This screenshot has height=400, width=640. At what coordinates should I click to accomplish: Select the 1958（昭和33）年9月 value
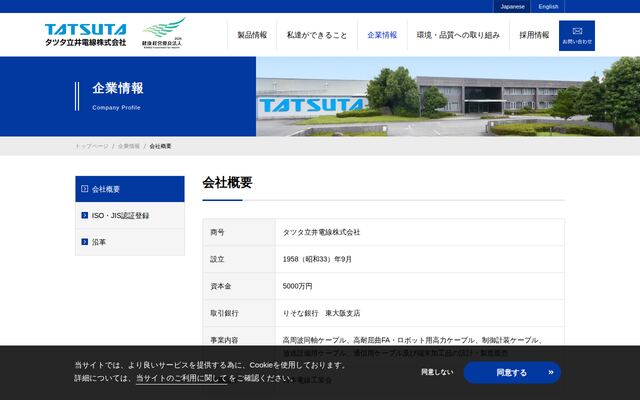[317, 259]
